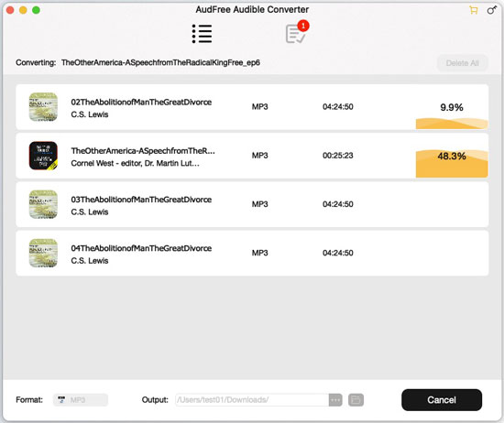
Task: Click duration 00:25:23
Action: click(338, 156)
